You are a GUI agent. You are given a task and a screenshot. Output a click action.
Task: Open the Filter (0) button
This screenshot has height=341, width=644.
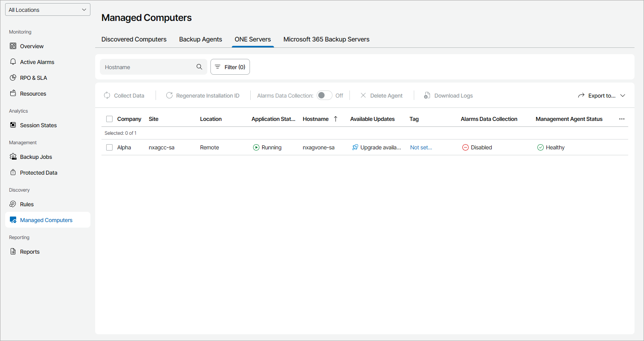click(x=230, y=67)
